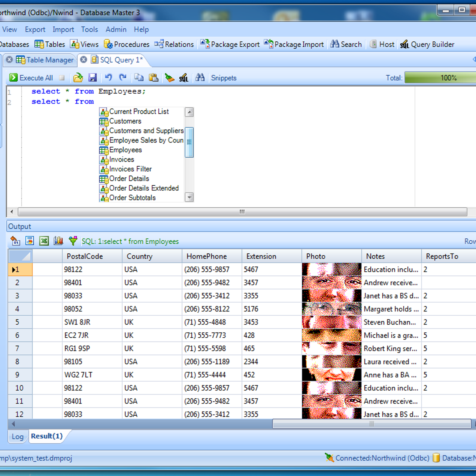This screenshot has width=476, height=476.
Task: Click the results grid horizontal scrollbar thumb
Action: coord(372,424)
